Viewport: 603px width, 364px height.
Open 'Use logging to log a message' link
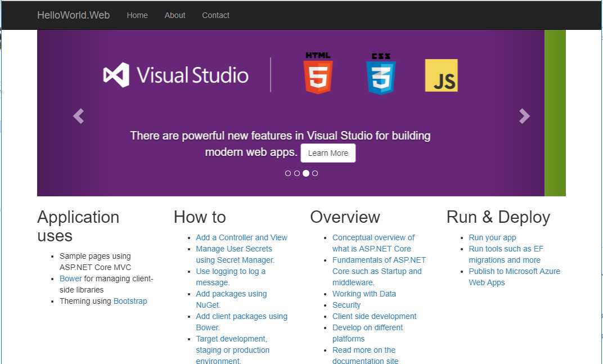click(231, 277)
